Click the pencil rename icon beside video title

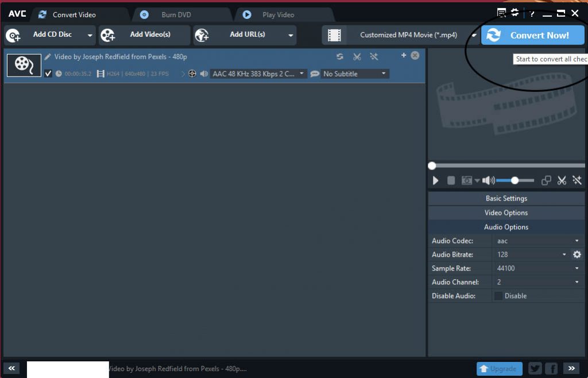pos(47,57)
